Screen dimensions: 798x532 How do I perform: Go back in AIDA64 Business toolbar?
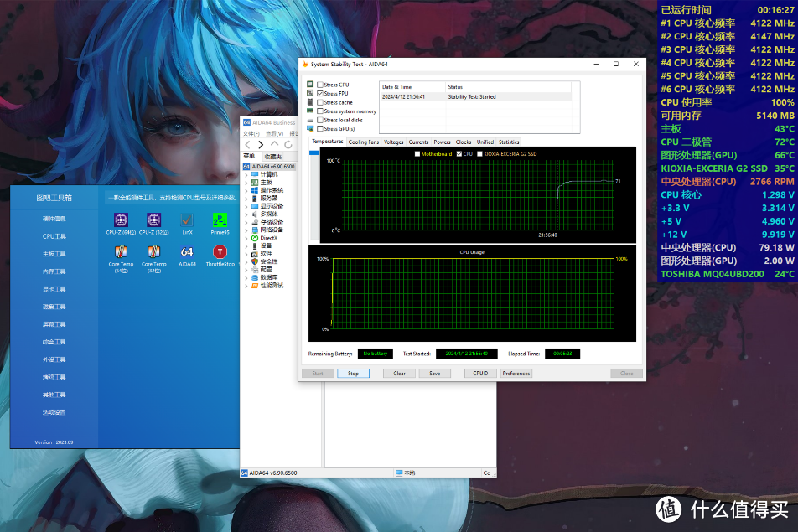pyautogui.click(x=248, y=144)
